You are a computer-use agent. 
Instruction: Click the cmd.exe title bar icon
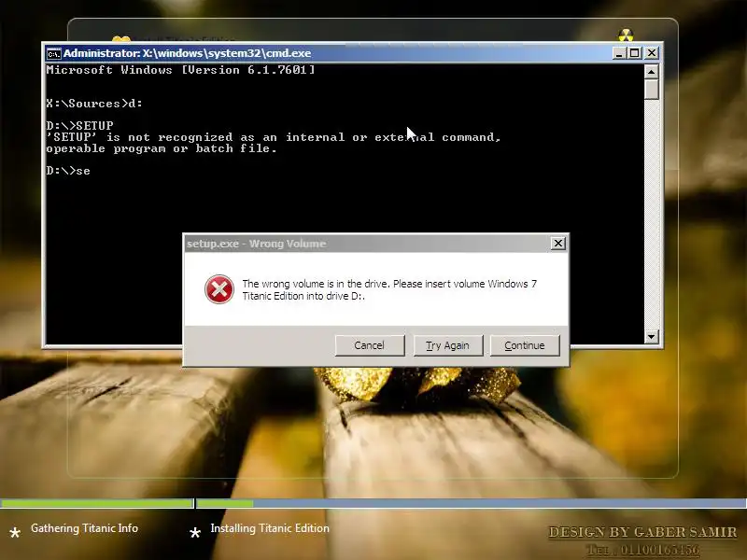[53, 54]
